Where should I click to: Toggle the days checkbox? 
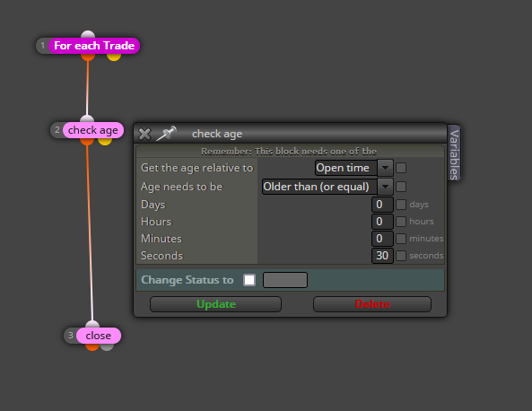[401, 205]
